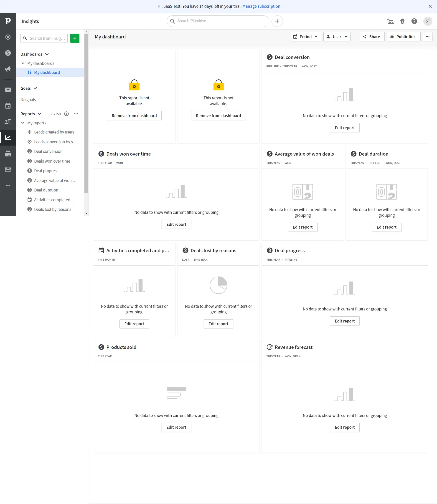Click the Manage subscription link
The width and height of the screenshot is (437, 504).
coord(261,6)
